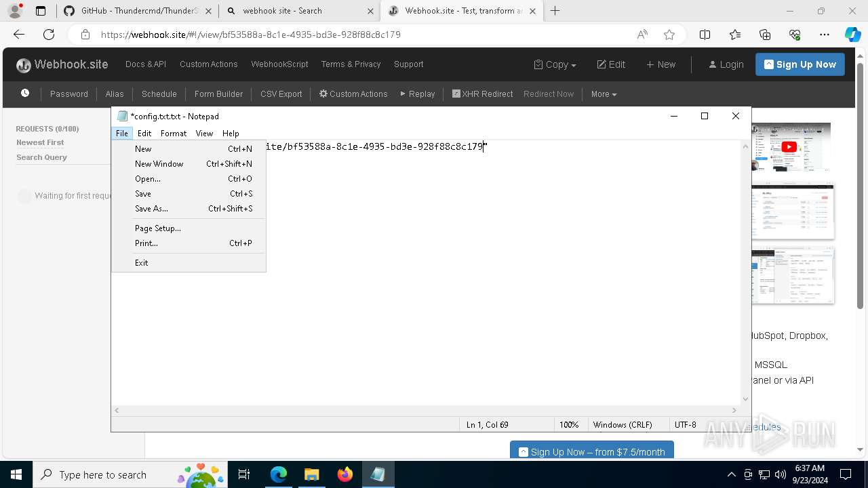Open Read aloud icon in address bar
This screenshot has width=868, height=488.
pyautogui.click(x=642, y=35)
